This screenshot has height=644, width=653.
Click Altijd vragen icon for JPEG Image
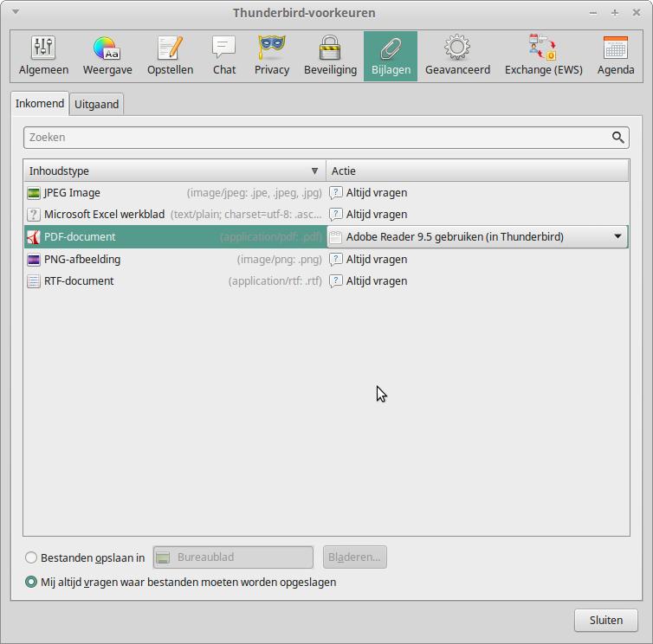pos(336,193)
